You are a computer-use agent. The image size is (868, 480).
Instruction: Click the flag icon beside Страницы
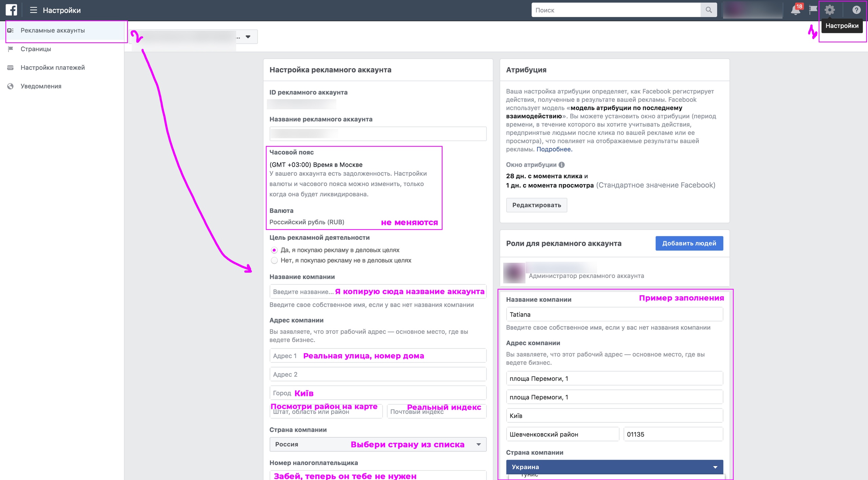click(11, 49)
